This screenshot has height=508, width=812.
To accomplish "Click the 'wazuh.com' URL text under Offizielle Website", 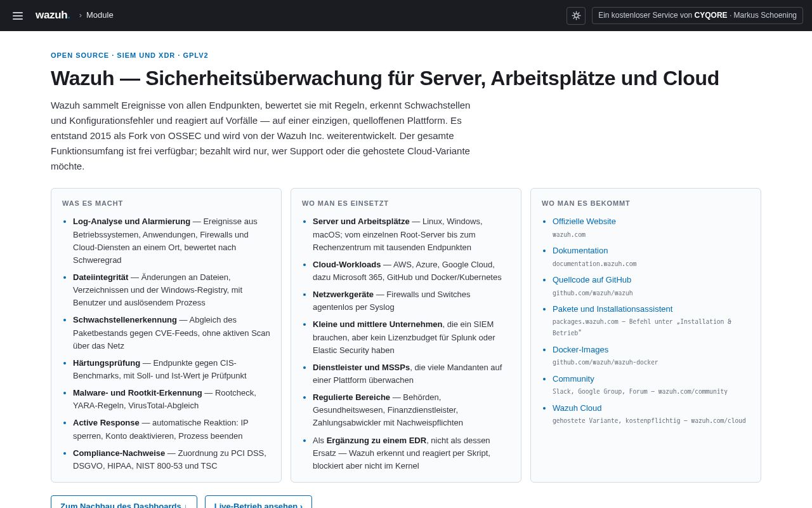I will (x=569, y=235).
